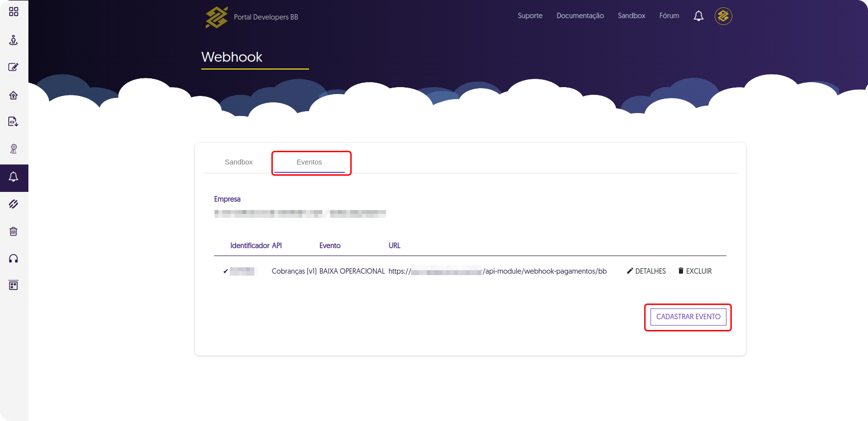
Task: Open the headphones support icon in sidebar
Action: (x=14, y=258)
